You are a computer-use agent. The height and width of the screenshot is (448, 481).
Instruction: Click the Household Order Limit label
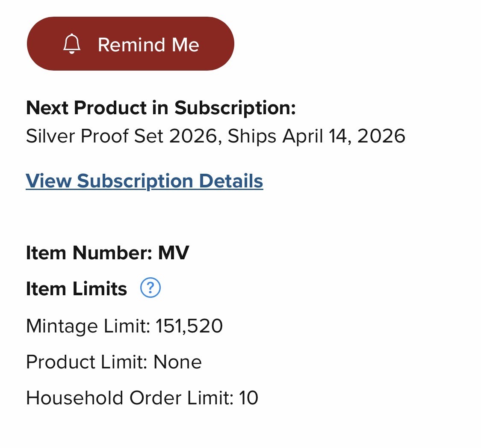(130, 398)
